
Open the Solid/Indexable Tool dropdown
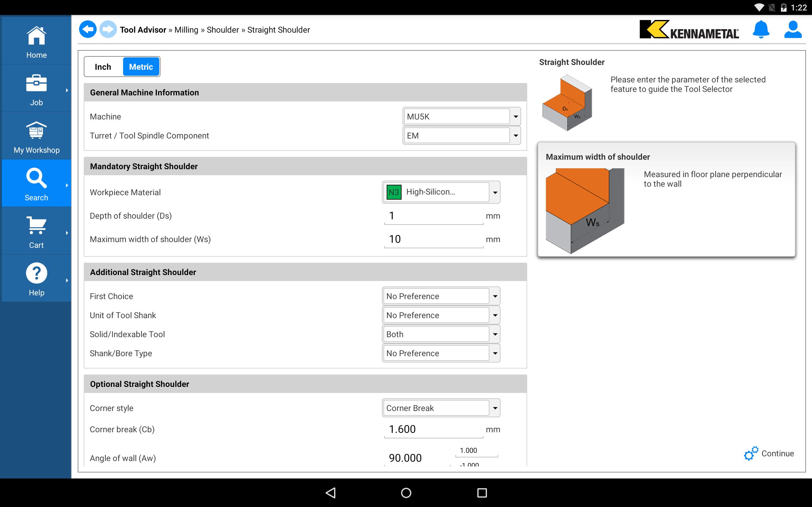441,334
